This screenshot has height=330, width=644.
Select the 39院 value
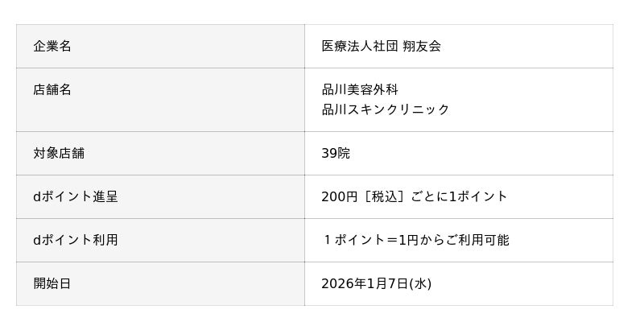(336, 153)
